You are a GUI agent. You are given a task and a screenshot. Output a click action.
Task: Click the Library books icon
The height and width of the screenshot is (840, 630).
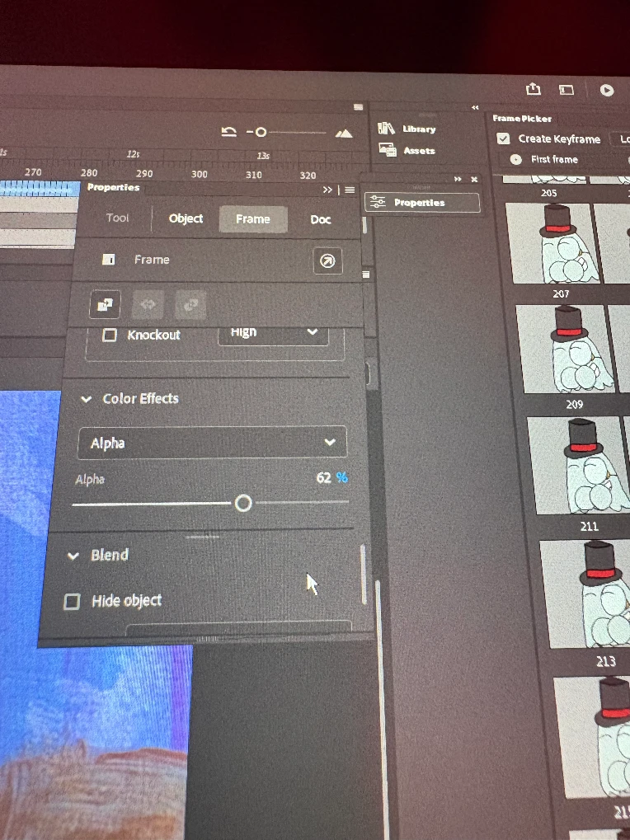coord(386,128)
